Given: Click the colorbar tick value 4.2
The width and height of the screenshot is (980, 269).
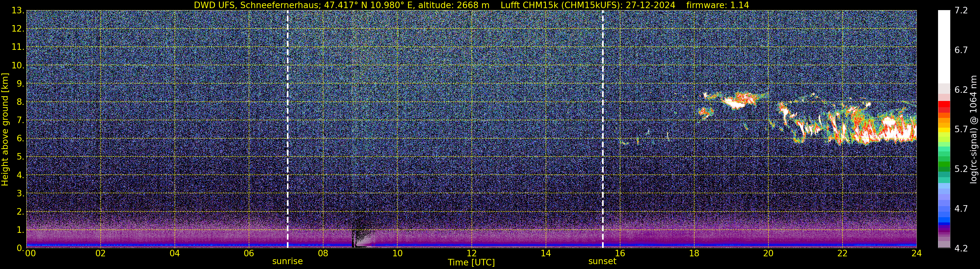Looking at the screenshot, I should pyautogui.click(x=961, y=248).
